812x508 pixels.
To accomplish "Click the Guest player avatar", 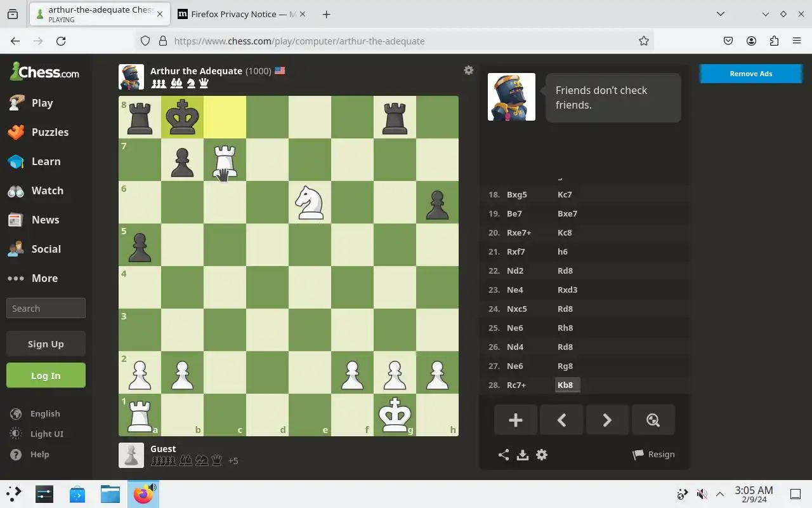I will [131, 455].
